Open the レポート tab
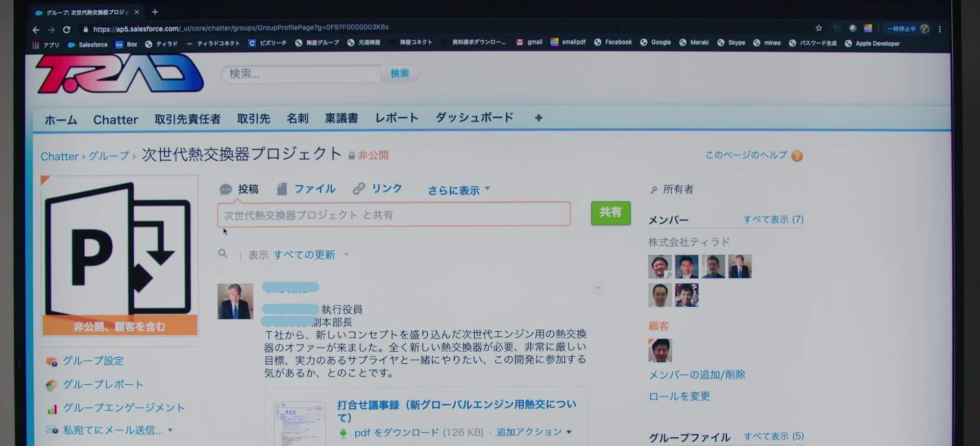 [x=397, y=118]
